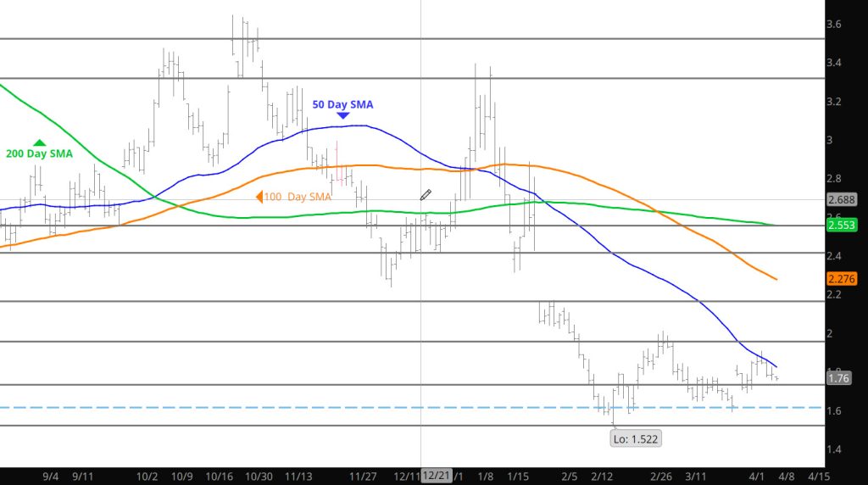This screenshot has height=485, width=868.
Task: Click the green triangle above 200 Day SMA
Action: coord(39,142)
